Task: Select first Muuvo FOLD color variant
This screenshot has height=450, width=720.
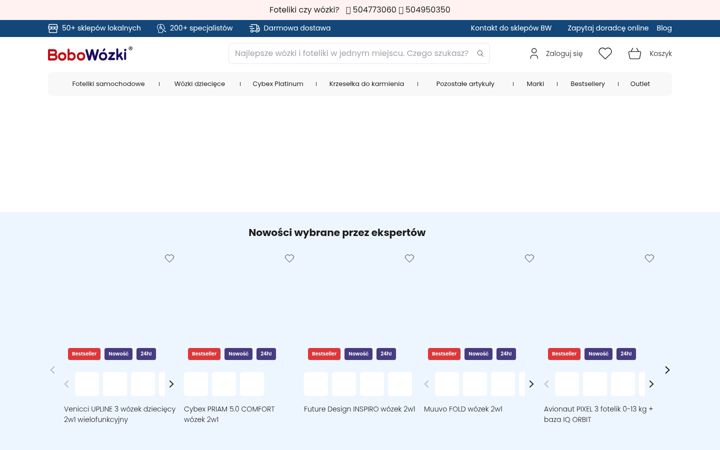Action: (447, 384)
